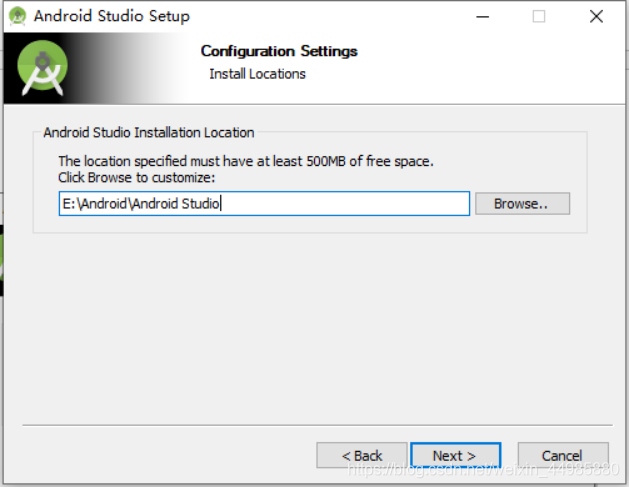Click the 'Click Browse to customize' text
This screenshot has height=488, width=629.
click(137, 178)
